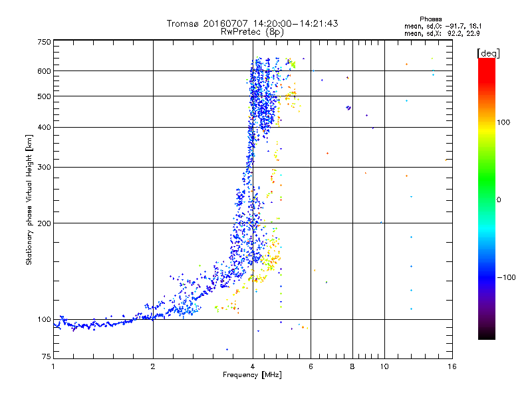
Task: Click the '500' y-axis tick label
Action: coord(44,96)
